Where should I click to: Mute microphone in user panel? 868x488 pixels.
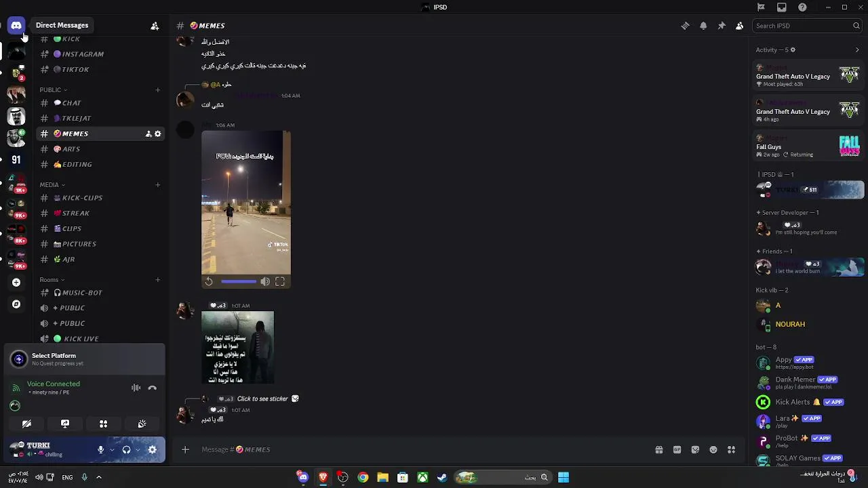[x=100, y=449]
